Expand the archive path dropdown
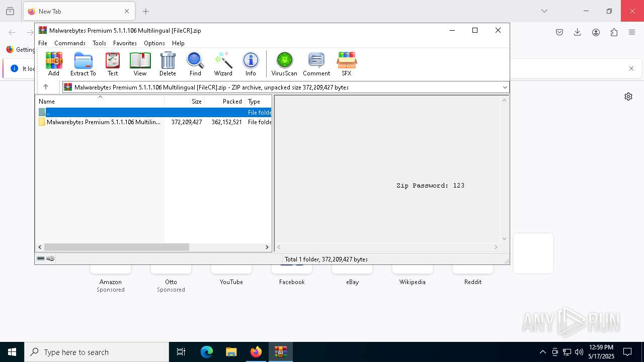 click(x=505, y=87)
